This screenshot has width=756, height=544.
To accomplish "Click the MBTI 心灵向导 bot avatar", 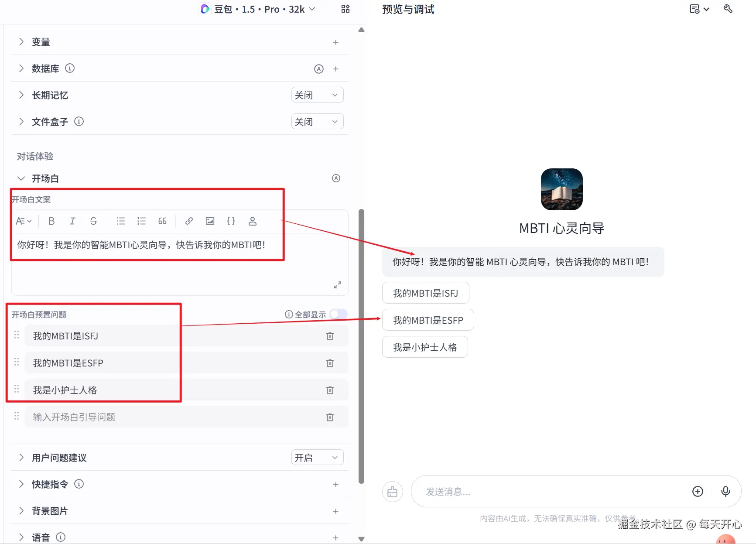I will click(561, 189).
